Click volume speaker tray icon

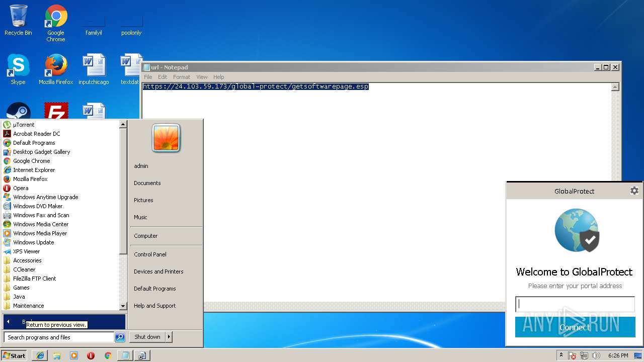click(x=596, y=355)
